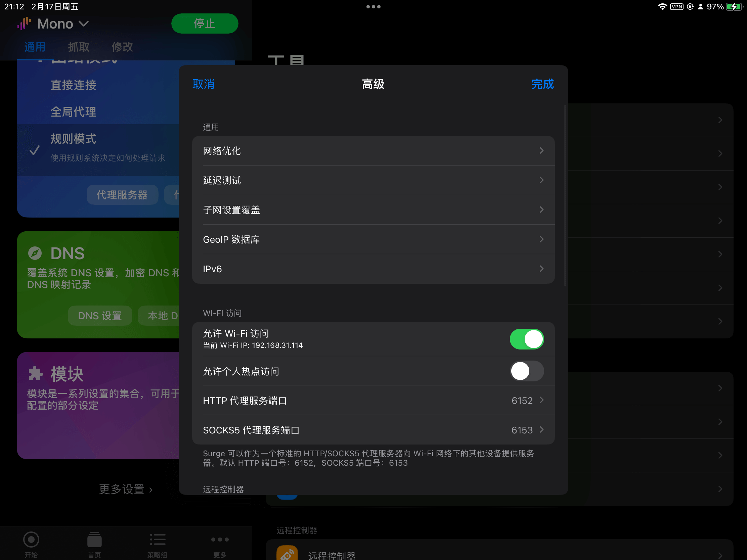Tap 完成 to confirm advanced settings
Viewport: 747px width, 560px height.
(x=542, y=84)
